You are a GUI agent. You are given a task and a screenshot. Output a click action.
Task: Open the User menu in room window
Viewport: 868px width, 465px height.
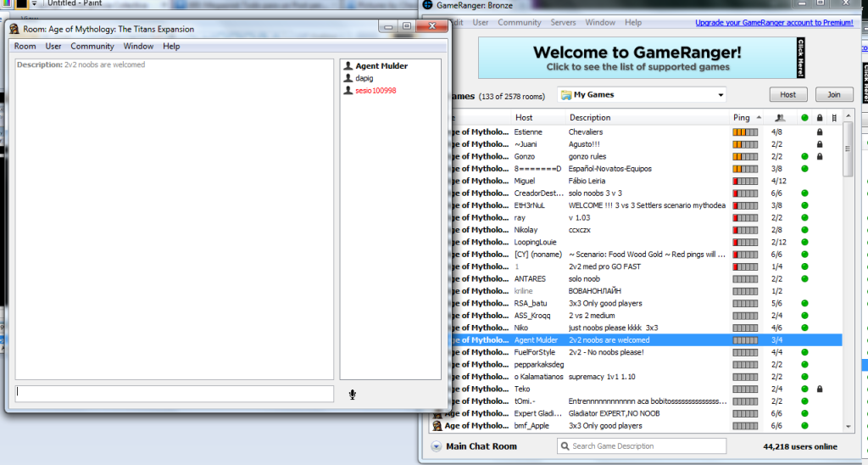pyautogui.click(x=53, y=46)
